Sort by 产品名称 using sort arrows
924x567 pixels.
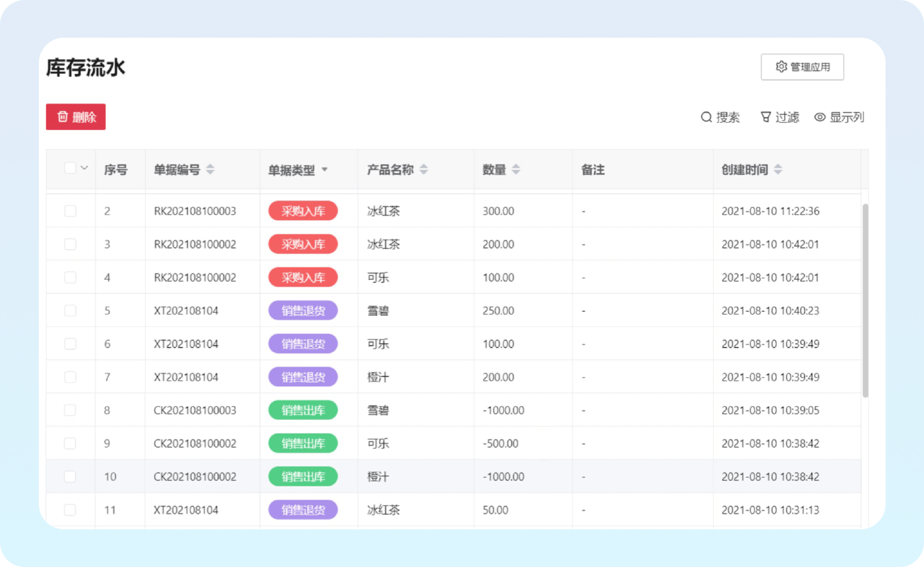(x=424, y=169)
